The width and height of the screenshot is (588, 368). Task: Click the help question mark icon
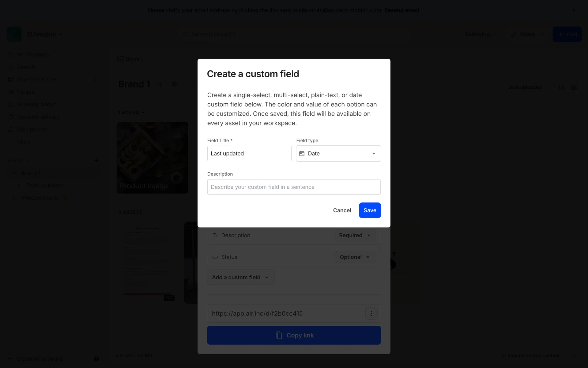click(96, 358)
